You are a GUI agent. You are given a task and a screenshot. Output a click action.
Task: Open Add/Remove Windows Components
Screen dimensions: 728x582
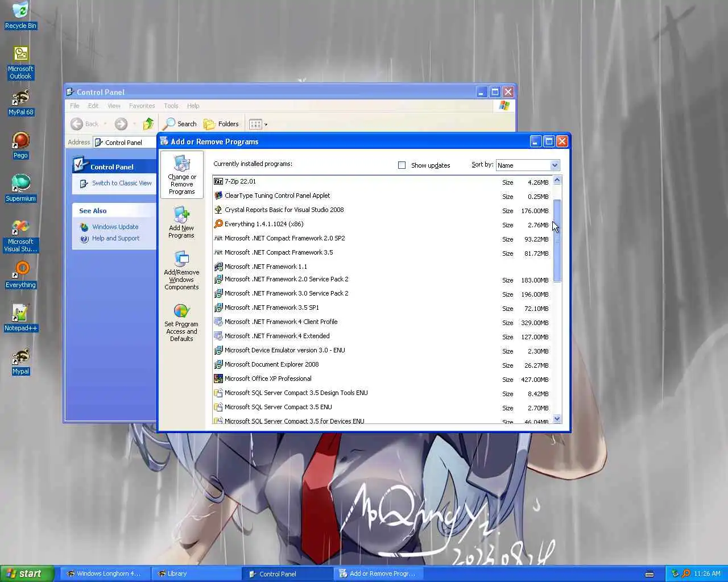181,271
